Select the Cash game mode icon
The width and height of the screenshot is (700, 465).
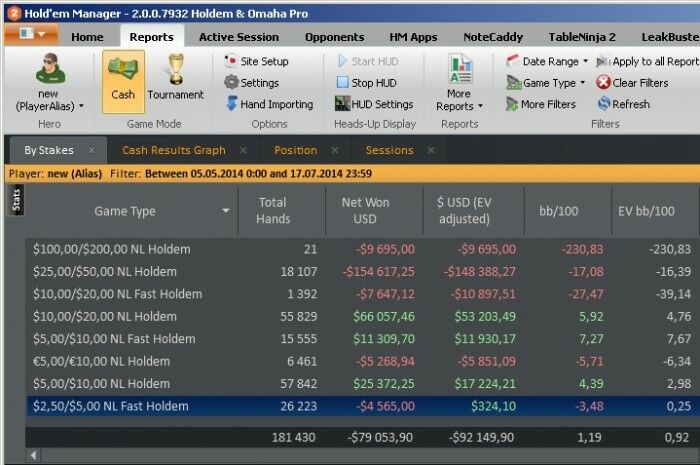click(123, 81)
